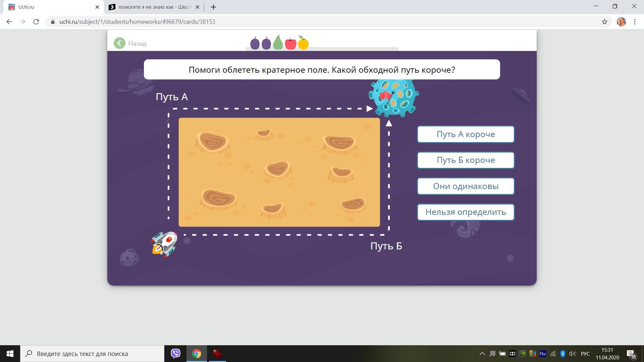
Task: Close the Uchi.ru tab
Action: point(97,7)
